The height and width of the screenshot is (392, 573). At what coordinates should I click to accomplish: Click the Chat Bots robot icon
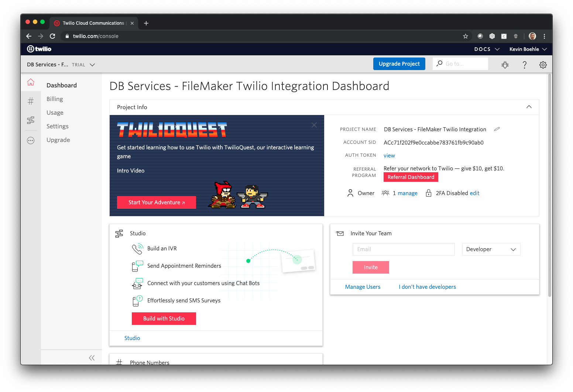[137, 284]
